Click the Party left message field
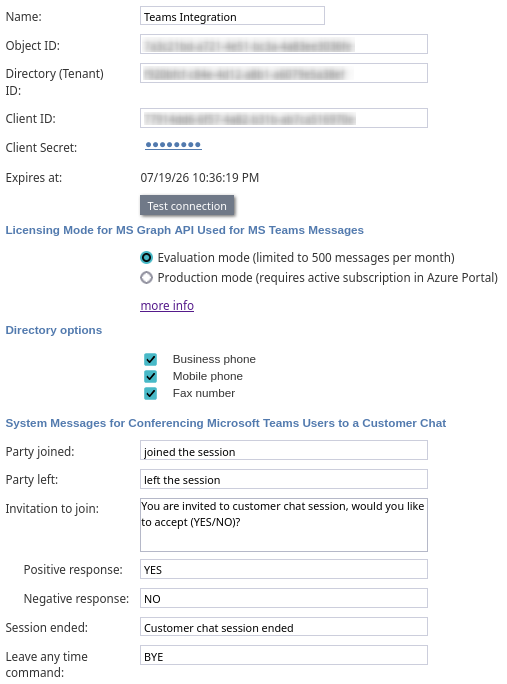 [x=284, y=479]
